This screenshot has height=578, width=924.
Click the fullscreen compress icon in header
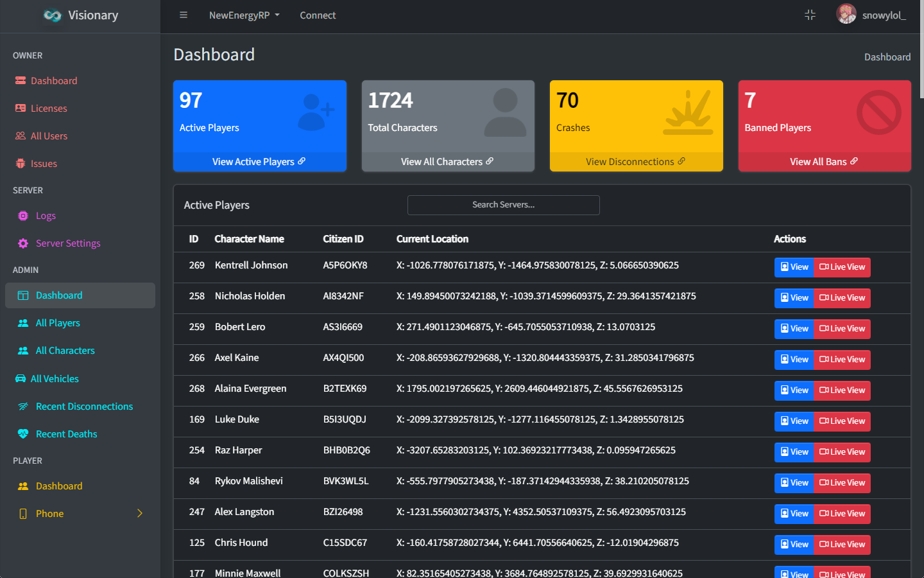click(x=810, y=15)
